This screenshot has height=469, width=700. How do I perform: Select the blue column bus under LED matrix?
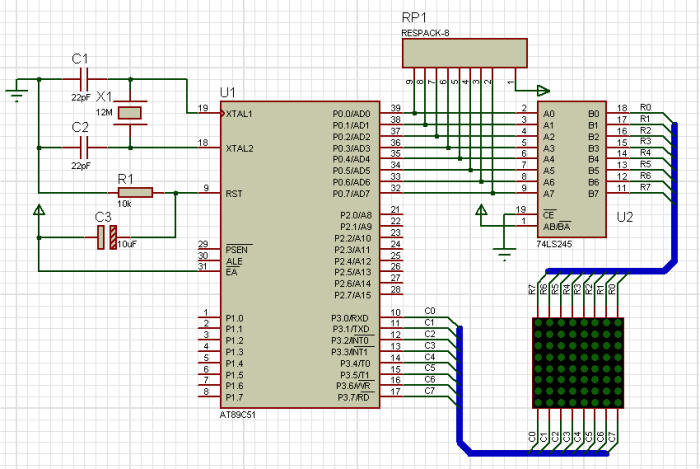click(x=536, y=453)
